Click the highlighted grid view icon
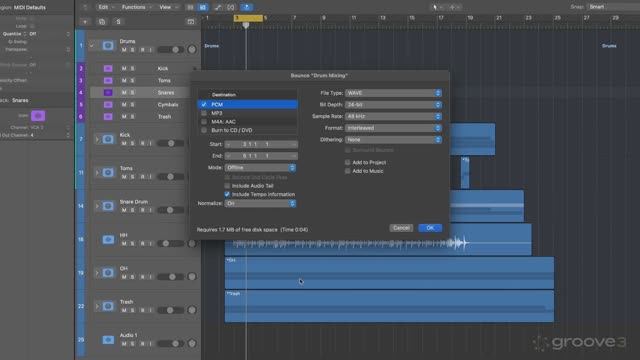The height and width of the screenshot is (360, 640). (202, 7)
